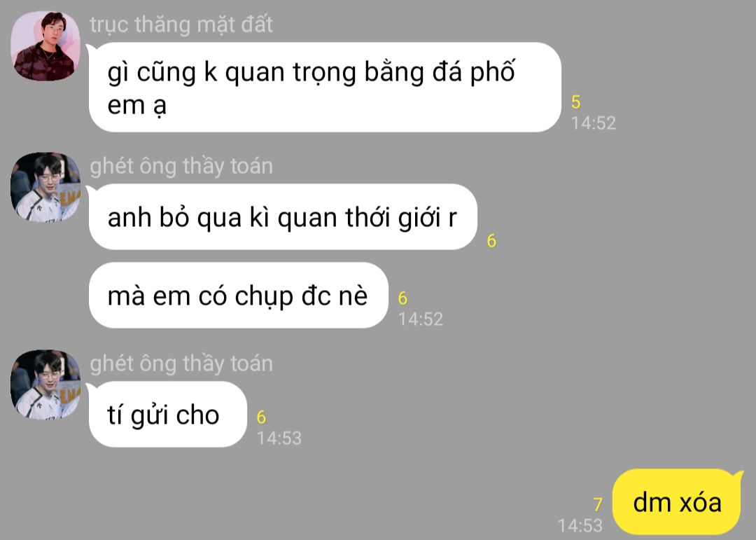Select message mà em có chụp đc nè
This screenshot has height=540, width=756.
[x=239, y=296]
